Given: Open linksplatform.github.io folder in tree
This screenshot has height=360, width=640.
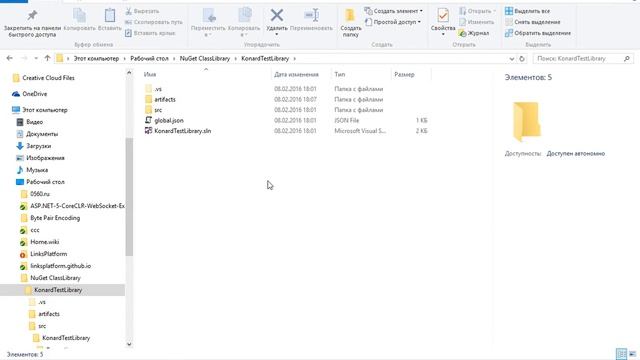Looking at the screenshot, I should point(60,266).
